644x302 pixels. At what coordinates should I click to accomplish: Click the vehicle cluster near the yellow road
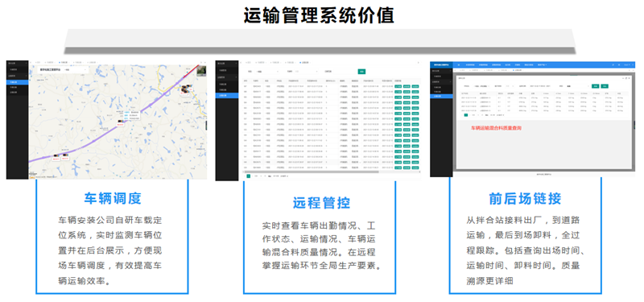[x=186, y=89]
